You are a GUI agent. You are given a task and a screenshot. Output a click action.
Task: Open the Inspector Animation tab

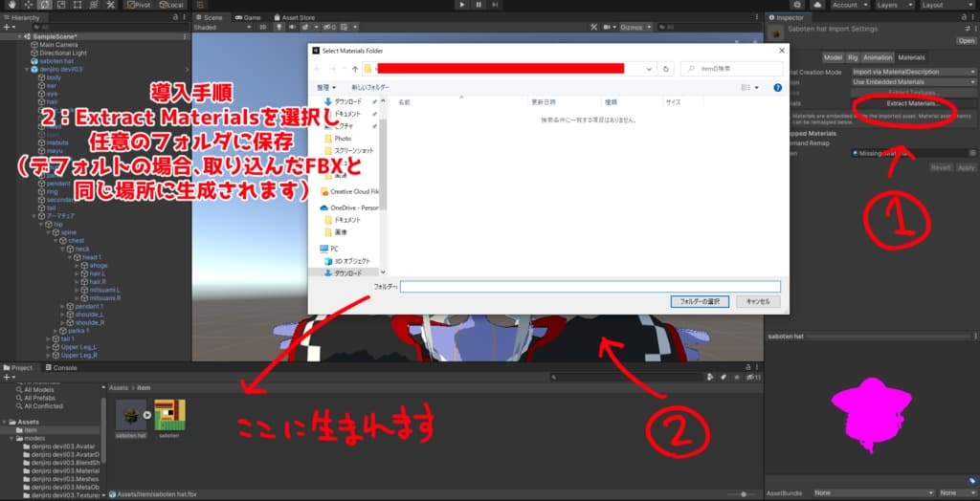[x=878, y=57]
